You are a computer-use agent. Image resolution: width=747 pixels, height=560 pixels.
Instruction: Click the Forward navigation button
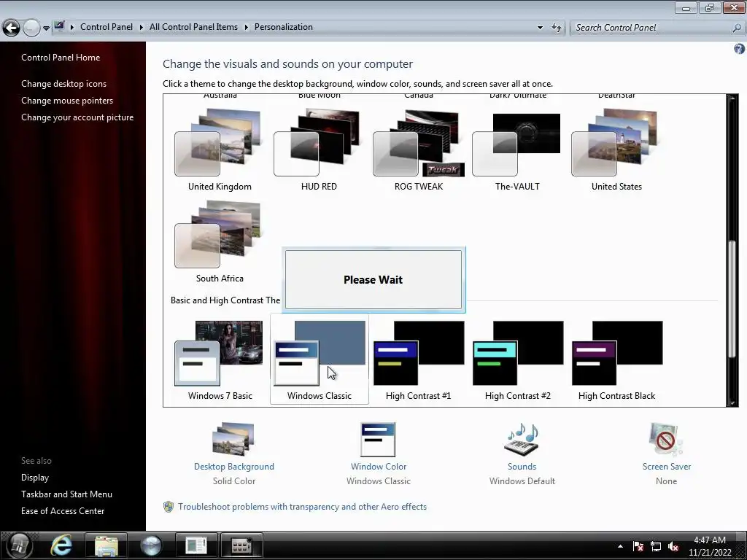click(x=31, y=28)
